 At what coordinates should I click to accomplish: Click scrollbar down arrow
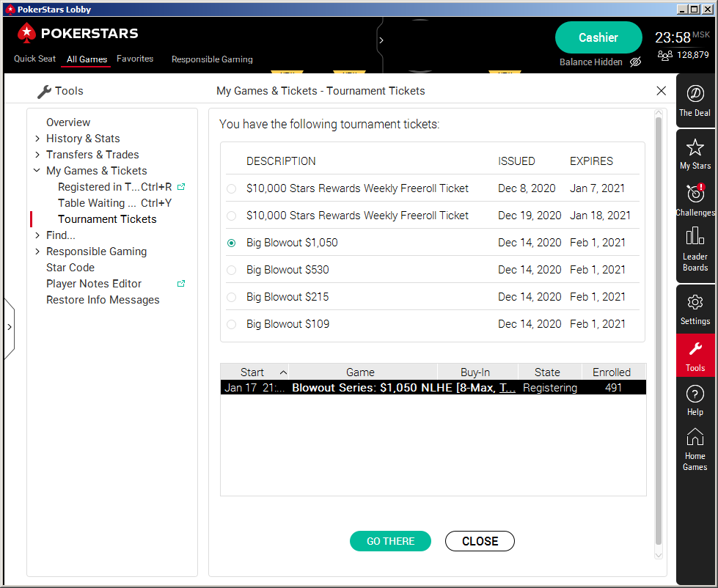[659, 555]
